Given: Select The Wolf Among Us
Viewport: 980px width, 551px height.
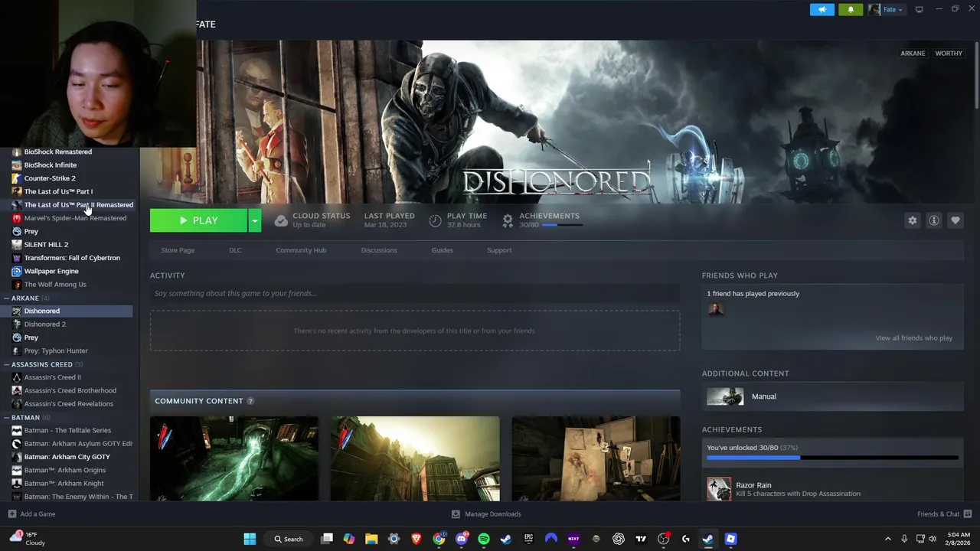Looking at the screenshot, I should pyautogui.click(x=55, y=284).
